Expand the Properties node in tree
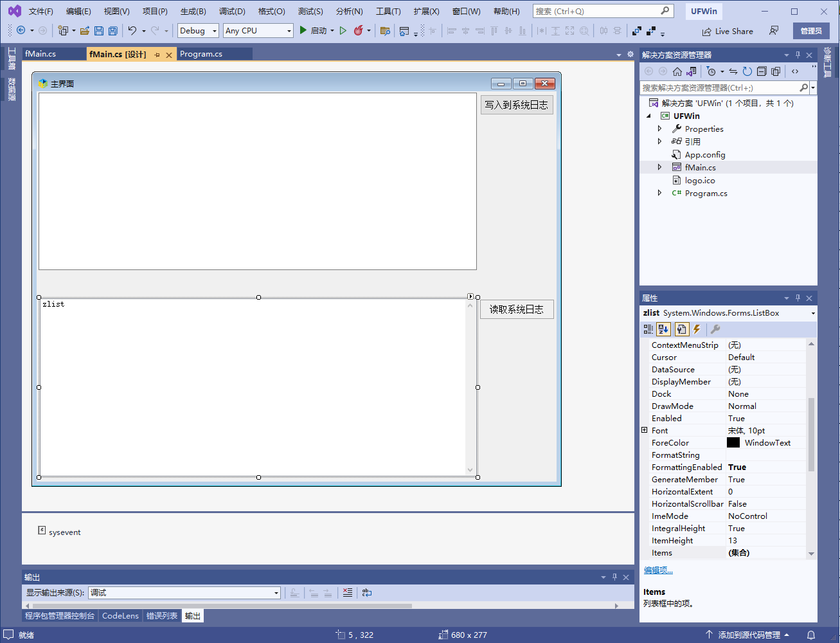The image size is (840, 643). tap(659, 129)
